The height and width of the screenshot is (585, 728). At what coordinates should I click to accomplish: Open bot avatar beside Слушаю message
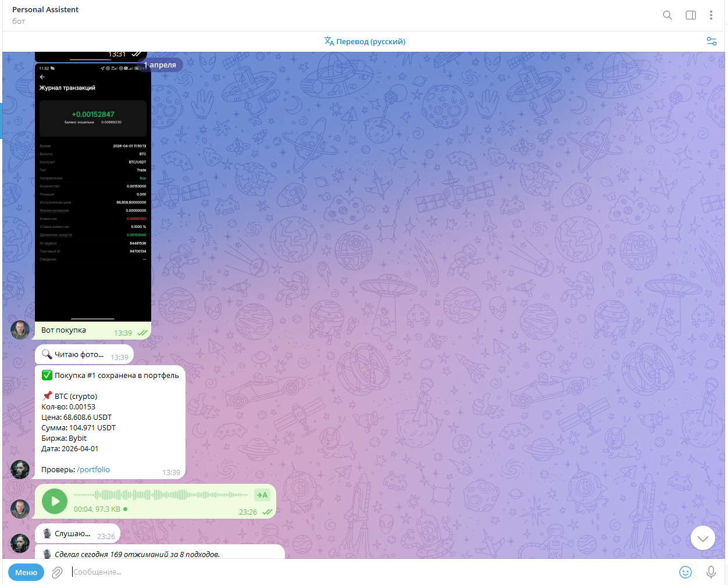[20, 544]
